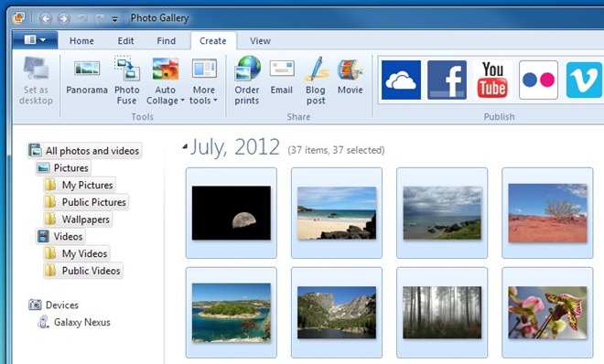Click the foggy forest photo thumbnail
The image size is (604, 364).
(x=442, y=313)
